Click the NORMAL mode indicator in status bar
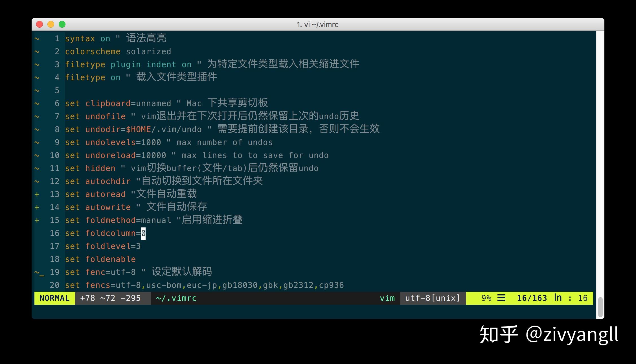The image size is (636, 364). (x=54, y=298)
